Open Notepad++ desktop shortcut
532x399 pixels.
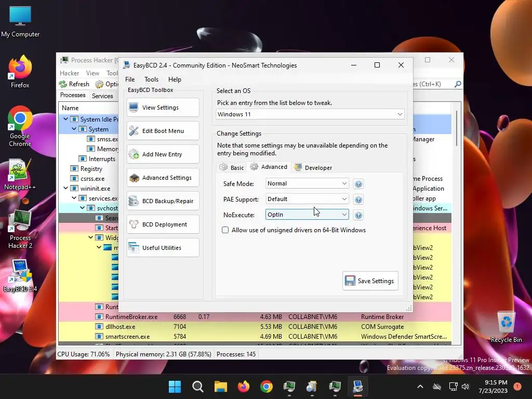coord(20,175)
